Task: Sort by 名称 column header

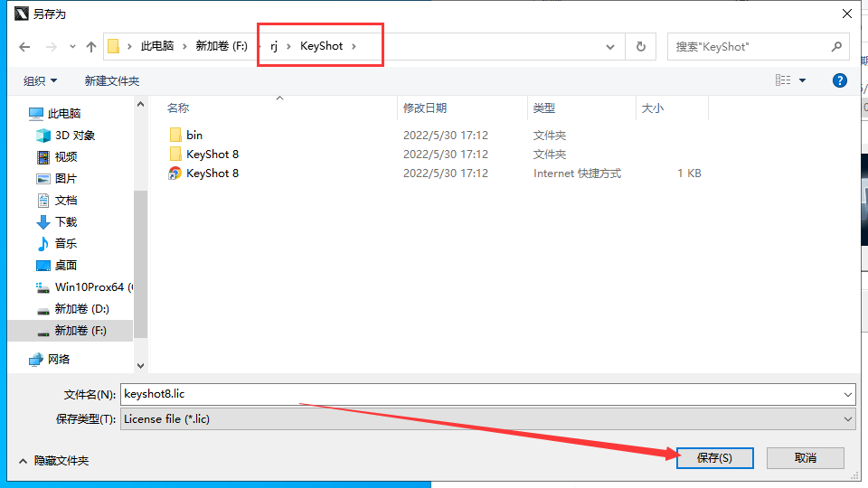Action: 178,108
